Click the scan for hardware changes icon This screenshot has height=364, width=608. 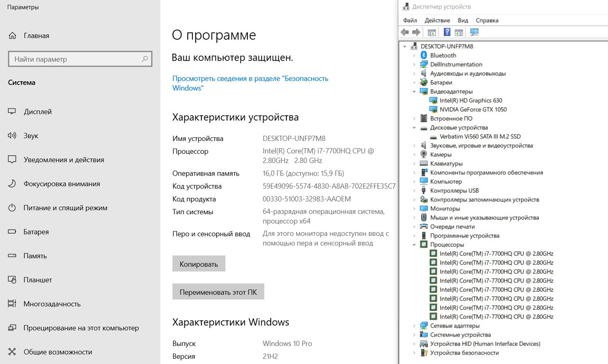474,32
